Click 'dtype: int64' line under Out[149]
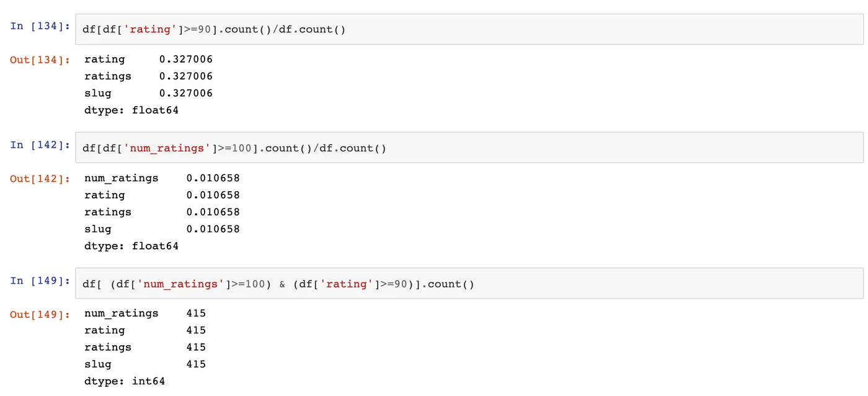 tap(125, 381)
